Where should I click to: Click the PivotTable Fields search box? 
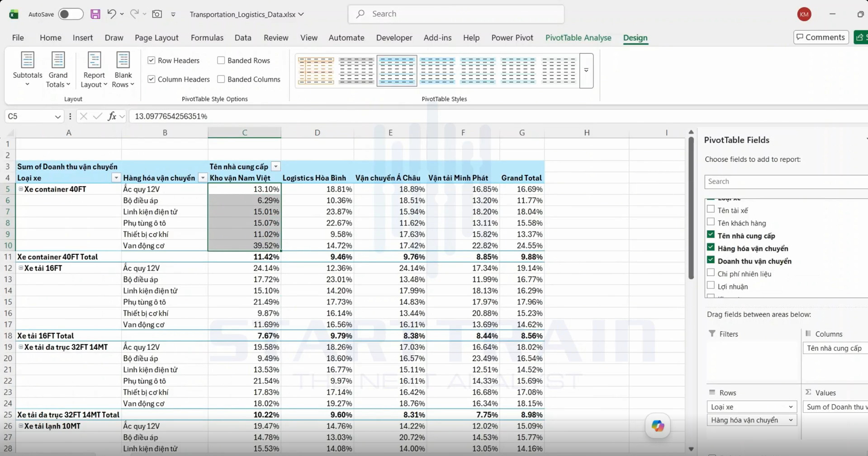click(786, 181)
